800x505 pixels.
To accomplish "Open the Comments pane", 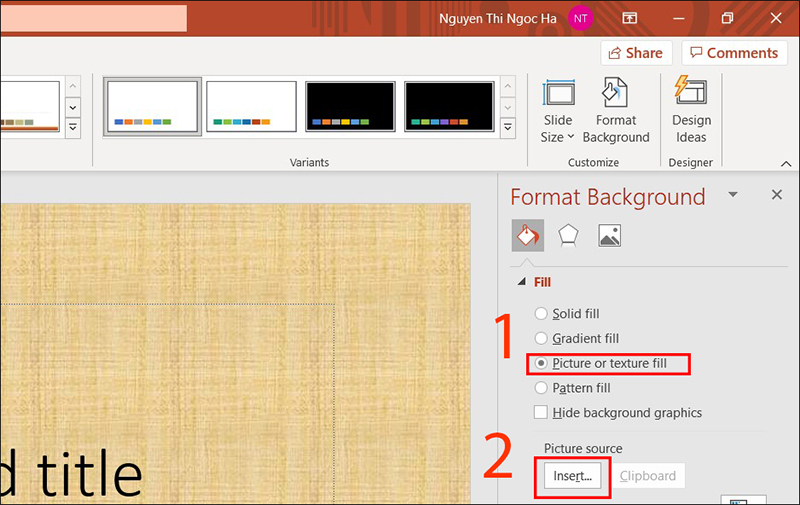I will (733, 53).
